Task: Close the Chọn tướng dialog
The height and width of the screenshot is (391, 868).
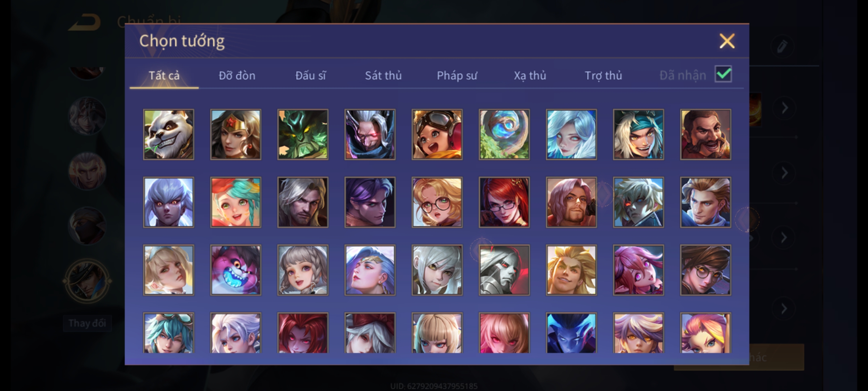Action: pos(727,41)
